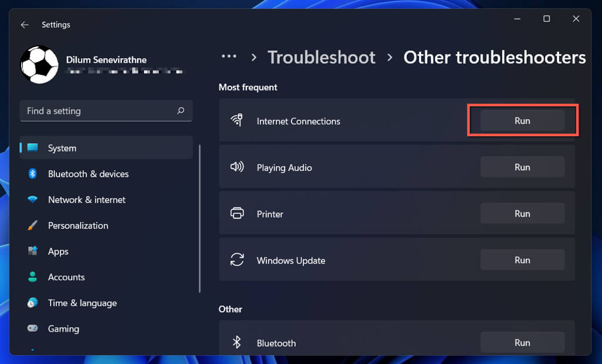Screen dimensions: 602x364
Task: Close the Settings window
Action: 576,18
